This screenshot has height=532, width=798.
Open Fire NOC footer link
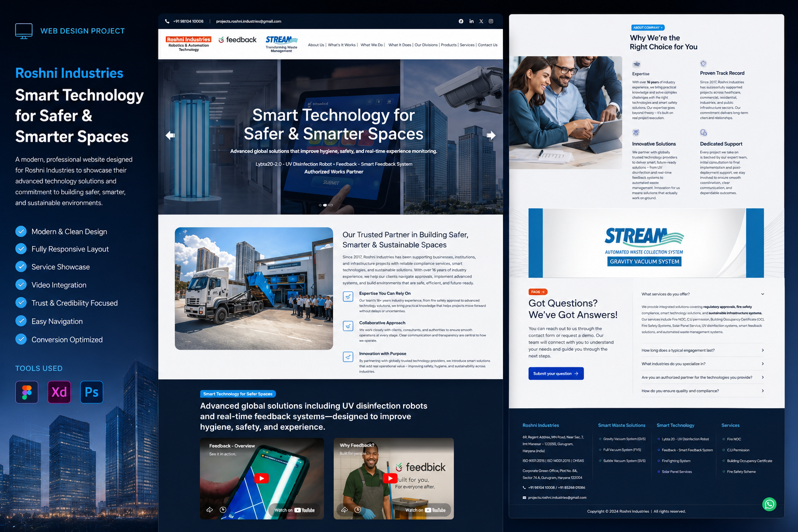[x=734, y=439]
